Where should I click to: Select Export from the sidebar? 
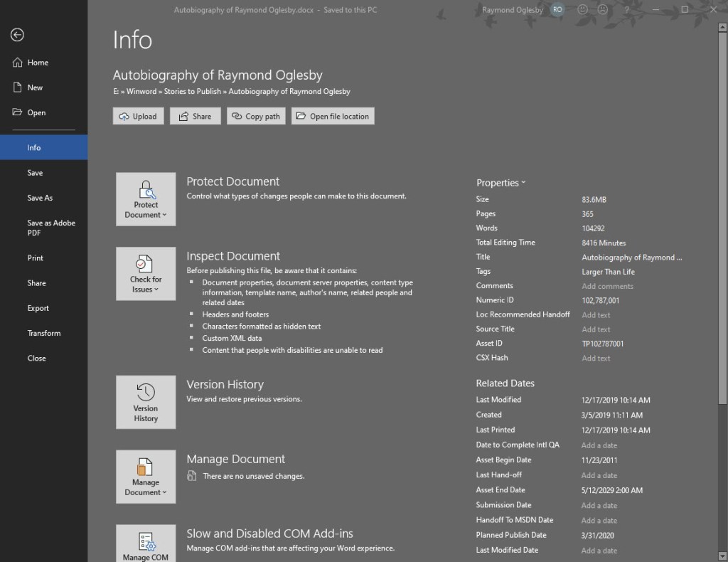(x=36, y=307)
